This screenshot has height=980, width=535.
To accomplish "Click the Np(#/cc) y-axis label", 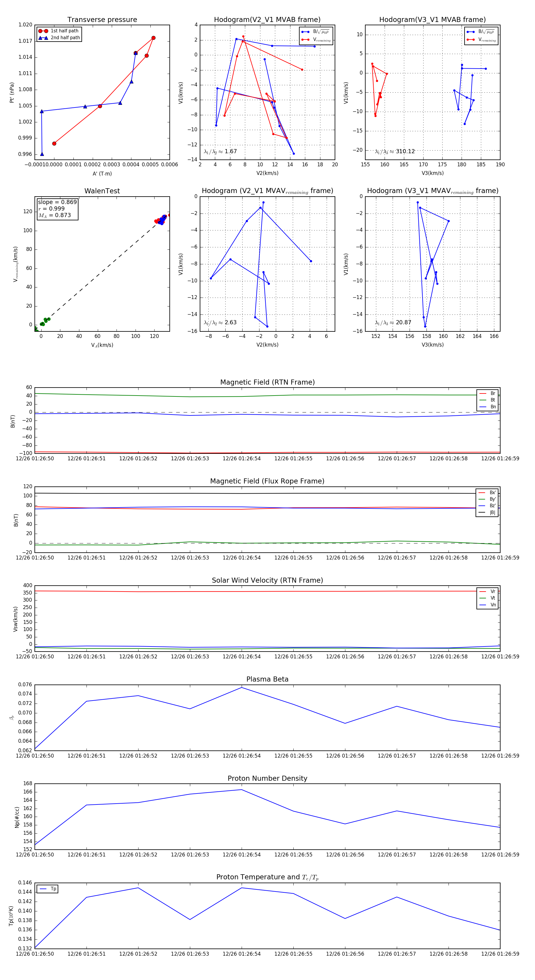I will (x=17, y=817).
